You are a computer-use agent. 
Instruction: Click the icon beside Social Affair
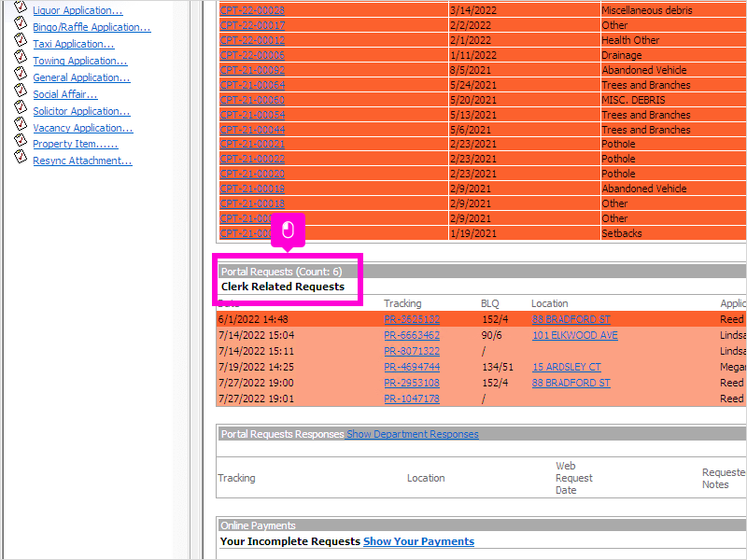click(x=20, y=89)
